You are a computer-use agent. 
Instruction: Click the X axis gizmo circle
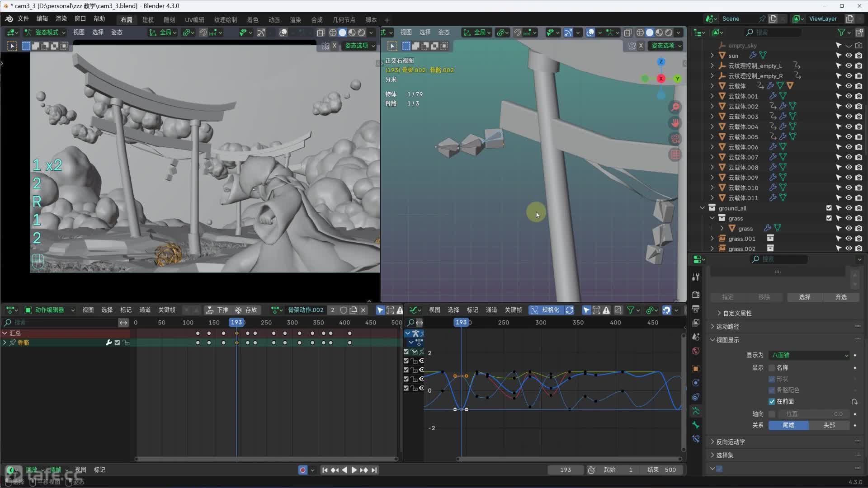click(661, 79)
